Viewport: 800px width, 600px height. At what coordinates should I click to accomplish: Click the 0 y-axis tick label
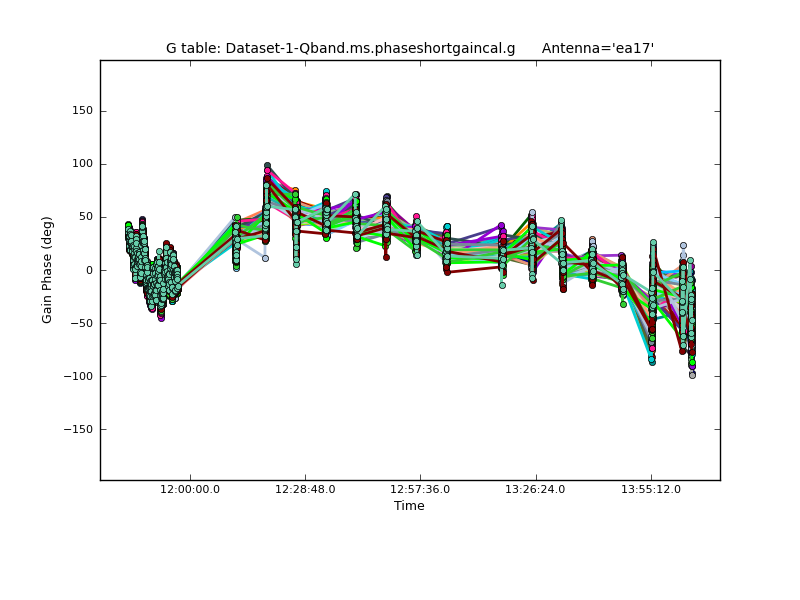(x=90, y=270)
